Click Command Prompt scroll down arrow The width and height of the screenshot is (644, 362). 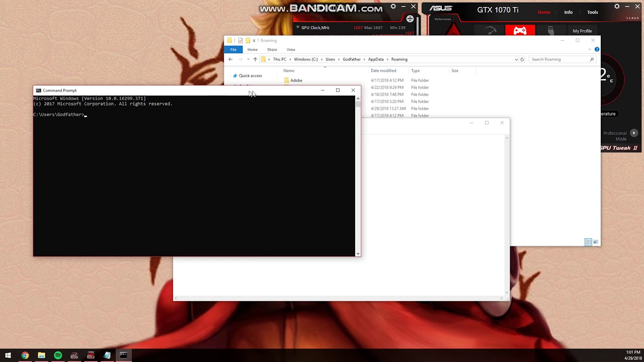pyautogui.click(x=358, y=253)
